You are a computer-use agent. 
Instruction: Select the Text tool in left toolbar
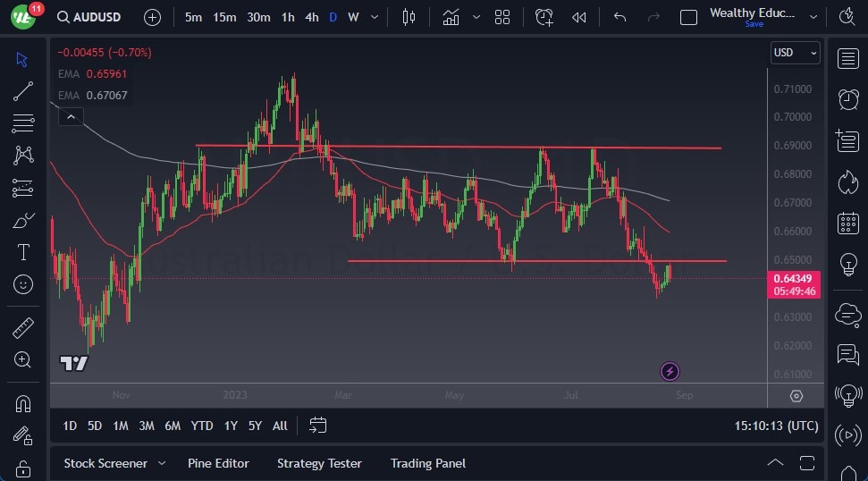(23, 252)
